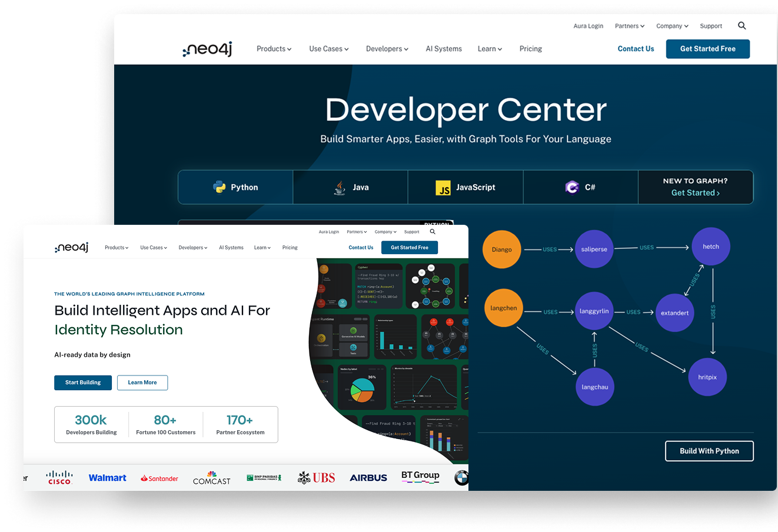Open the Pricing page from the navigation
778x532 pixels.
530,49
